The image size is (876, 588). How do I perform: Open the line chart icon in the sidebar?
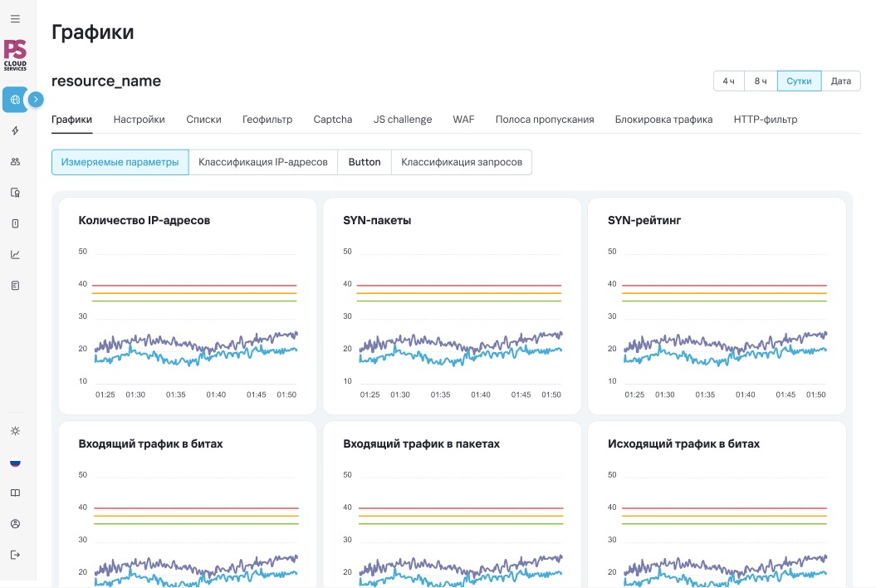15,255
